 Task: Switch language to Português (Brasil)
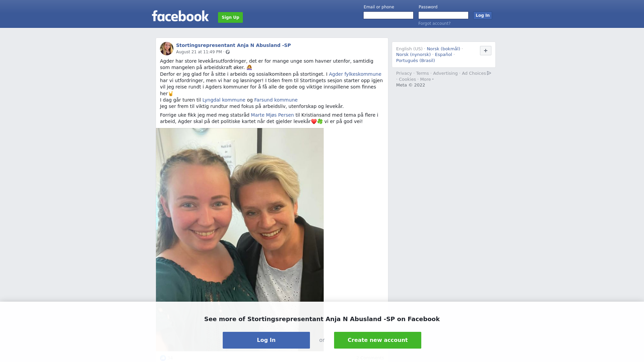tap(415, 61)
